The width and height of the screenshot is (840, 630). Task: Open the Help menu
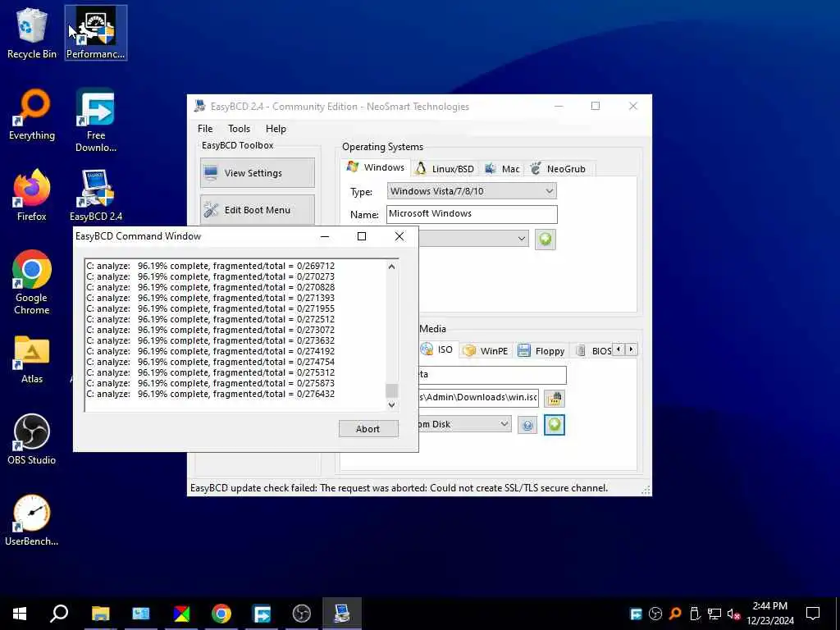click(276, 129)
